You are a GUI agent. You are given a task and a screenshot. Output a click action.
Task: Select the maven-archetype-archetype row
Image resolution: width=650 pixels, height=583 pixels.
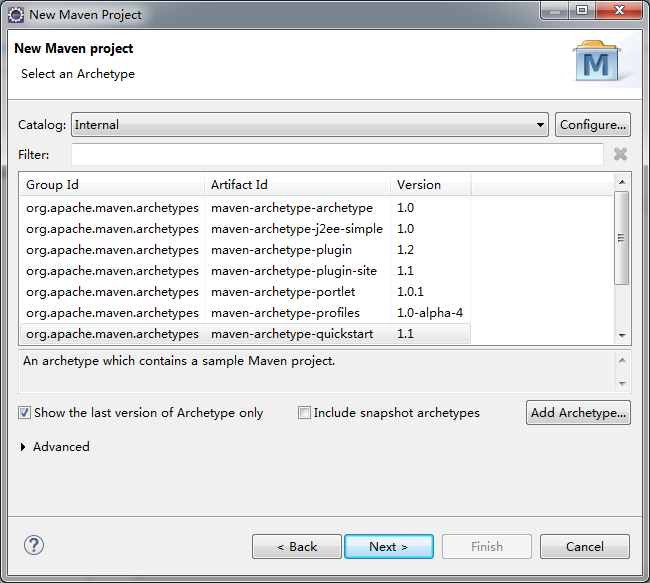(x=245, y=208)
